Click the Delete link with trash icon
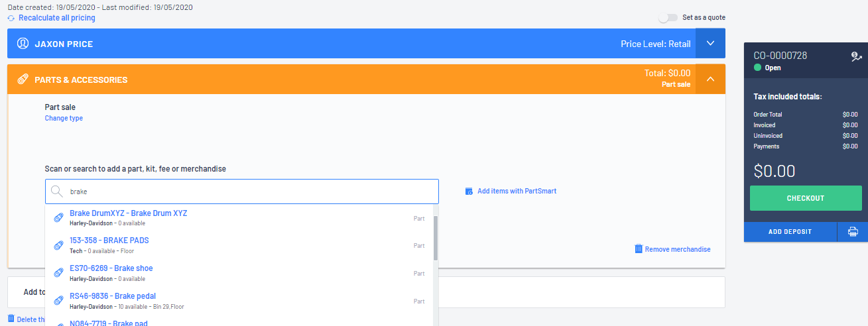The height and width of the screenshot is (326, 868). [x=27, y=319]
